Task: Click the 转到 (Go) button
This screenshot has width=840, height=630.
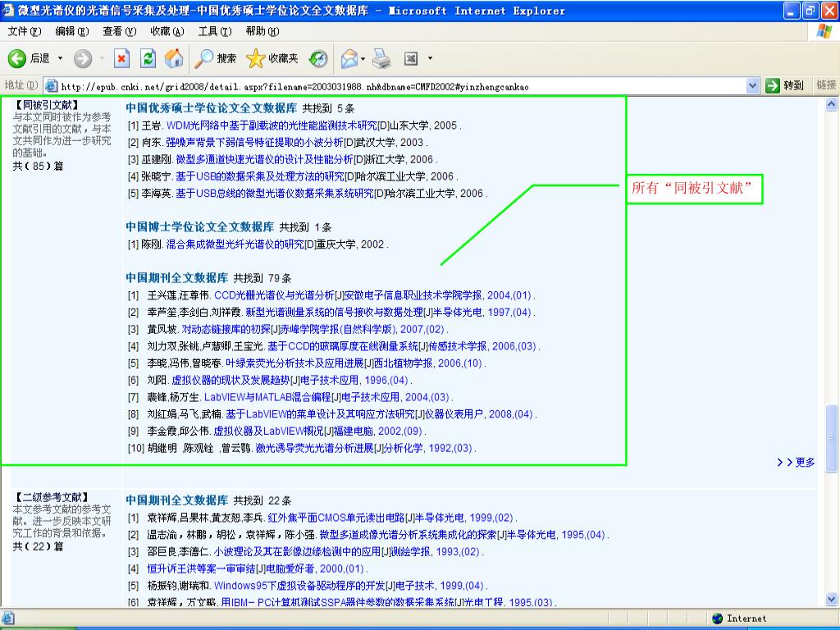Action: 785,85
